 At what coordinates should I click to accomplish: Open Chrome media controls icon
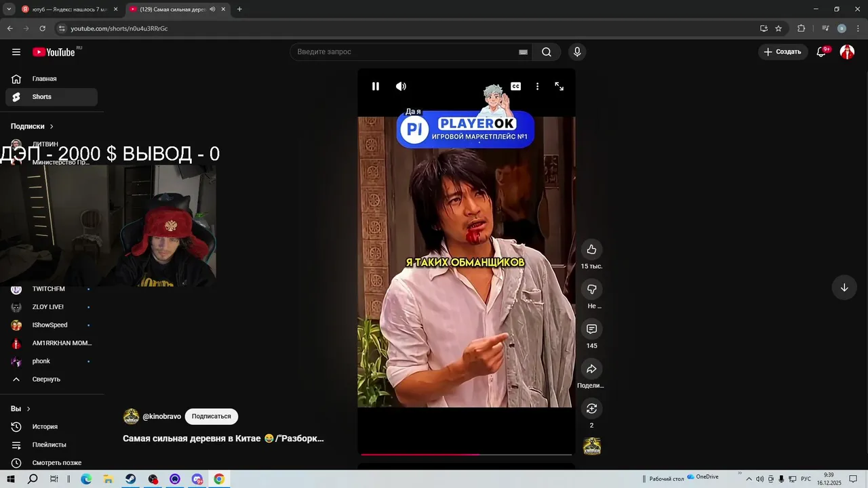coord(825,28)
